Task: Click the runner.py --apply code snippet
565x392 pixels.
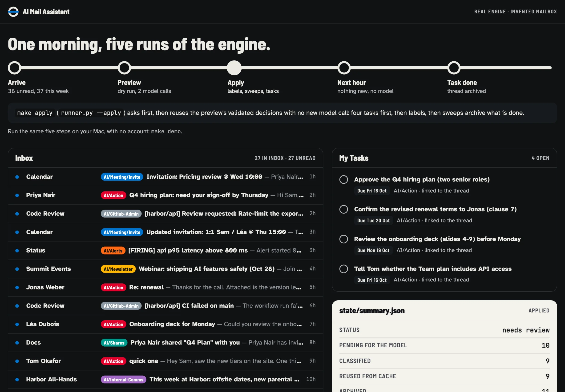Action: coord(91,113)
